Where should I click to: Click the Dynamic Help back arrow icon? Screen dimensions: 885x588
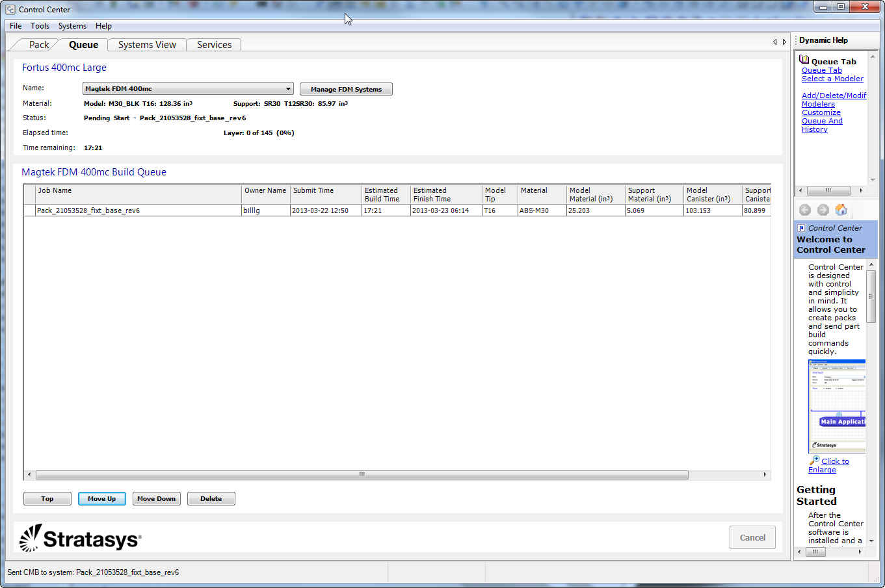[804, 210]
